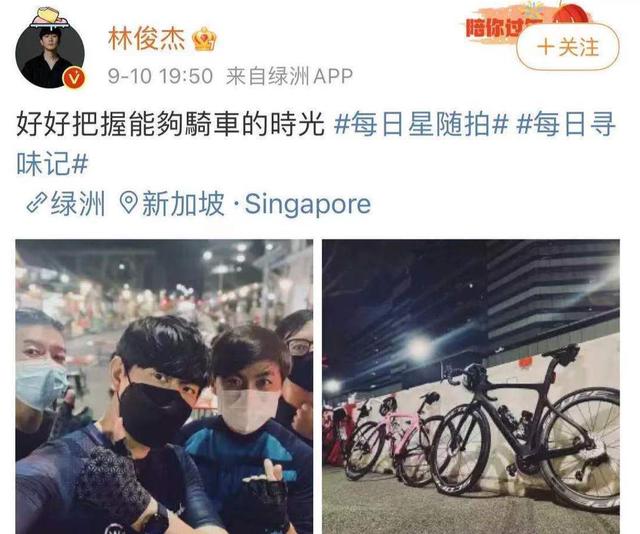Open the username 林俊杰
Screen dimensions: 640x534
point(146,39)
